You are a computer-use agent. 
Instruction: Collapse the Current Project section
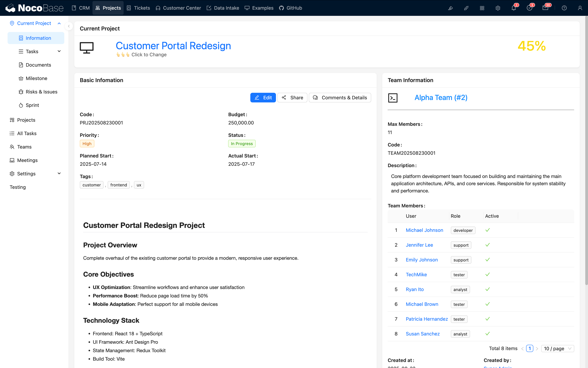59,23
